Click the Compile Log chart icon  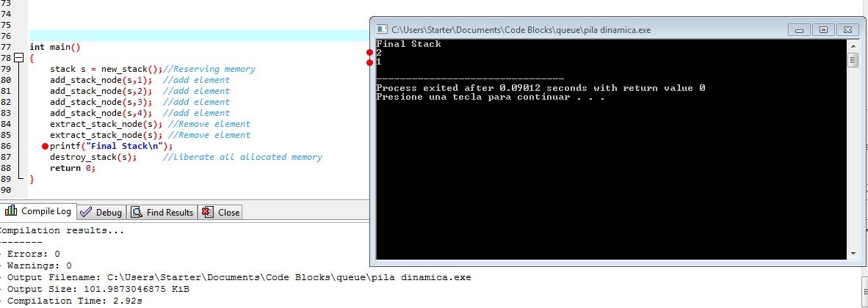(10, 211)
